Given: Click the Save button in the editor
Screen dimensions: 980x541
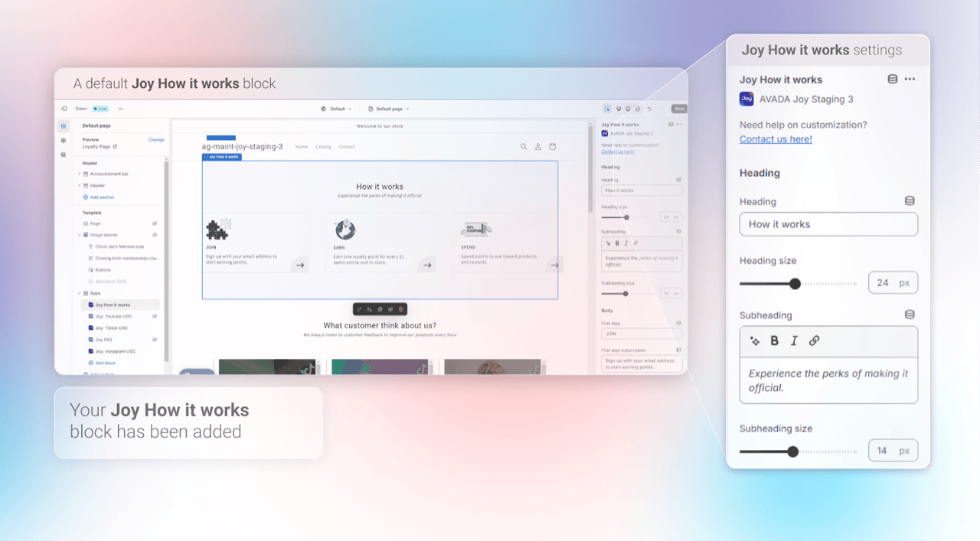Looking at the screenshot, I should (x=679, y=109).
